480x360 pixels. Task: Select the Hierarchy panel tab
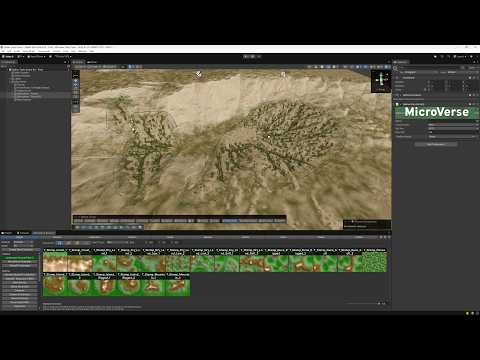point(9,62)
